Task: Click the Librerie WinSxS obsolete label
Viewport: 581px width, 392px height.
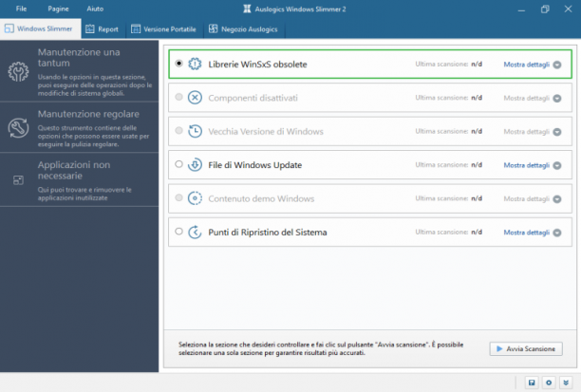Action: click(x=257, y=65)
